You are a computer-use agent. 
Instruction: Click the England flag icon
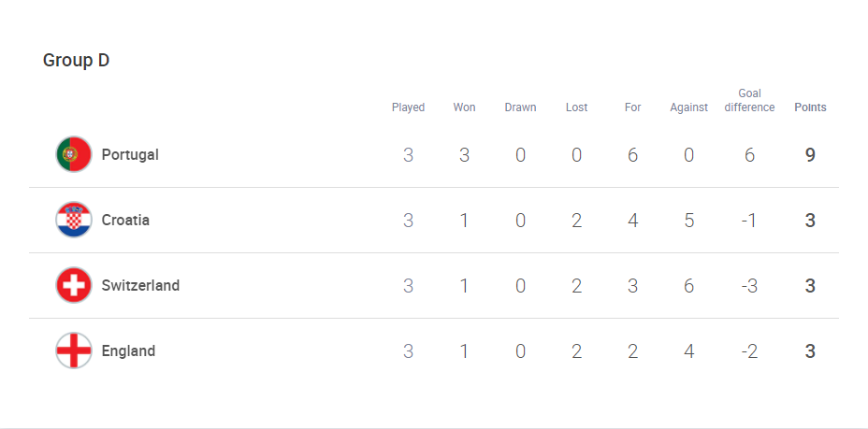[74, 350]
